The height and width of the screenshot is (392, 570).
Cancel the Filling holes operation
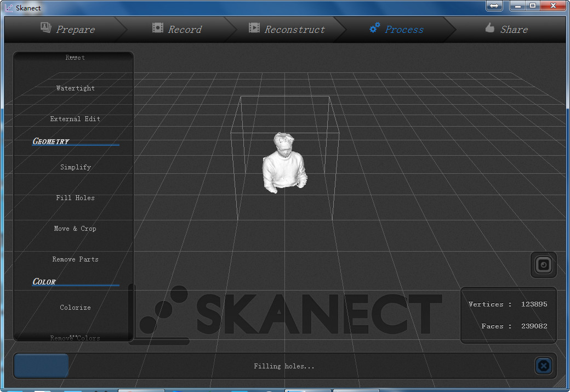(544, 366)
